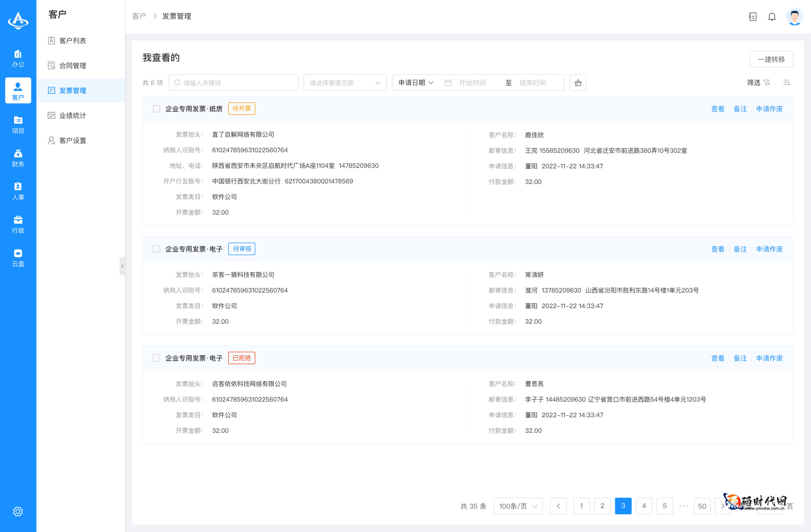The height and width of the screenshot is (532, 811).
Task: Open the notification bell
Action: click(772, 16)
